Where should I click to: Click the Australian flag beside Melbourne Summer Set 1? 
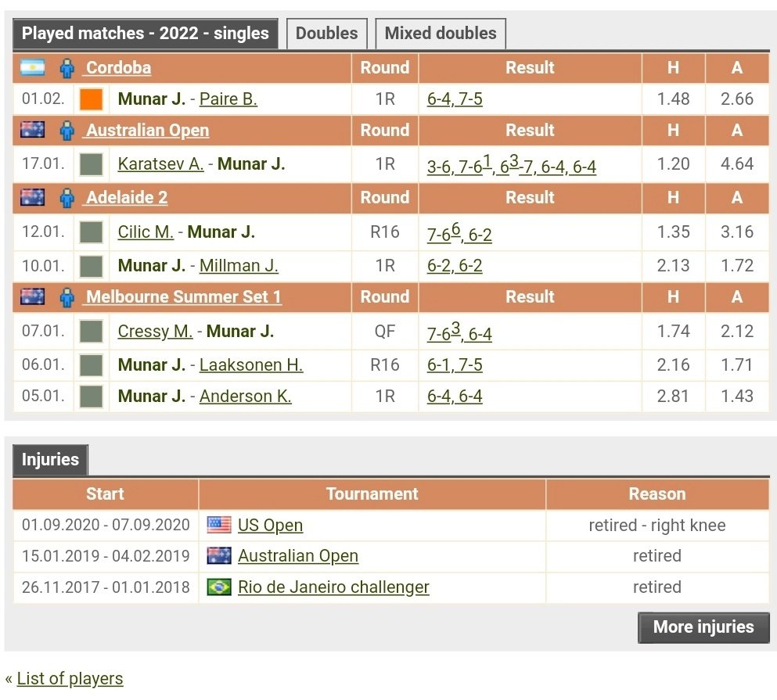(x=33, y=296)
